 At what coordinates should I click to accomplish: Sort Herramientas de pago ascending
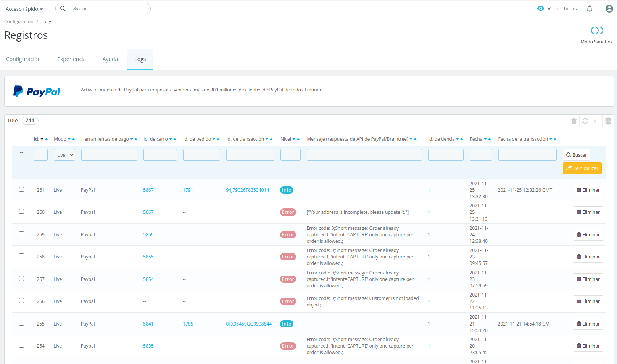(x=136, y=139)
